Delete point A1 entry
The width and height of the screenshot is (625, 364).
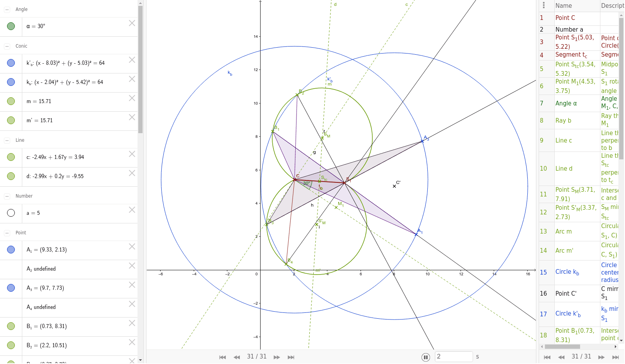click(x=132, y=246)
